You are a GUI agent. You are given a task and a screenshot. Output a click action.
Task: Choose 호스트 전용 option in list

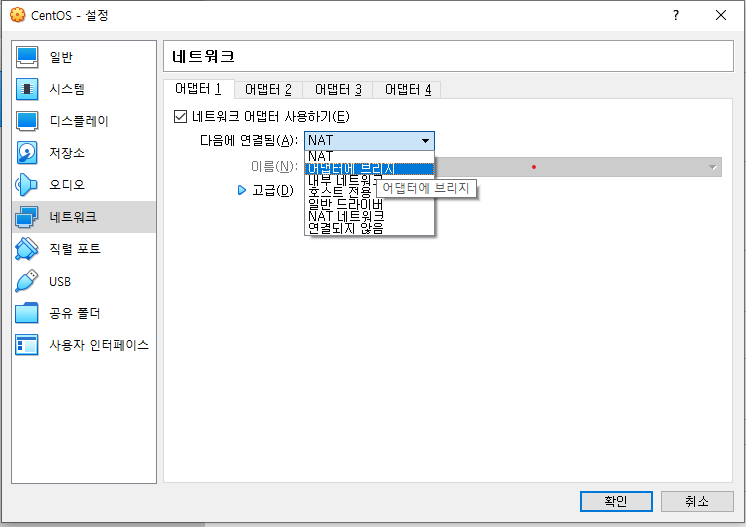click(x=340, y=193)
